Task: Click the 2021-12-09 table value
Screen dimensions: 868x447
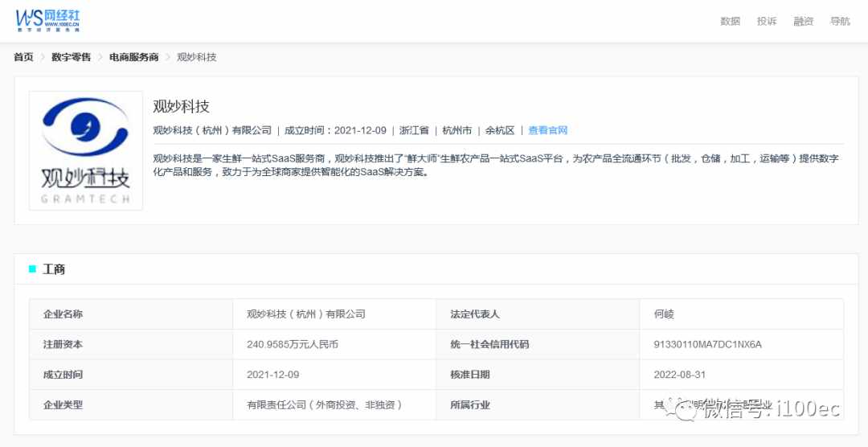Action: [273, 375]
